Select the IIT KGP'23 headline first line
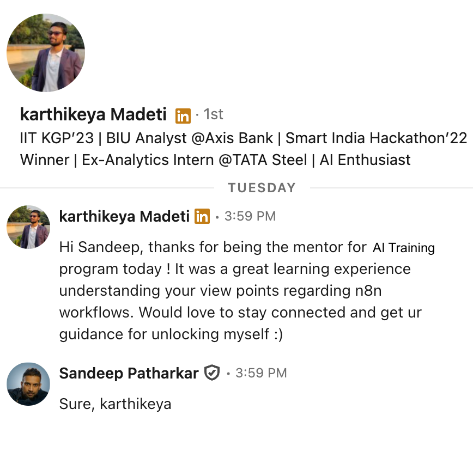 [244, 138]
